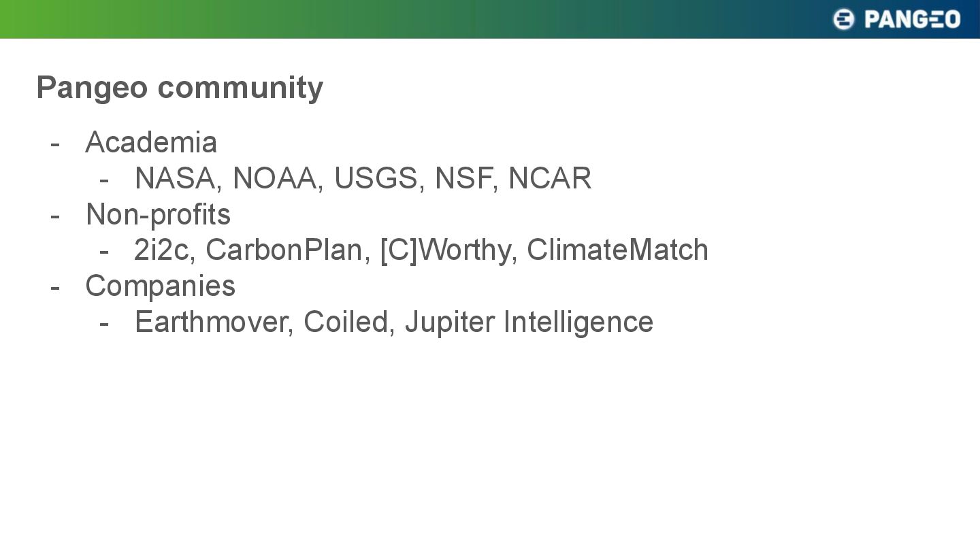
Task: Click the word 'NASA' in list
Action: 175,178
